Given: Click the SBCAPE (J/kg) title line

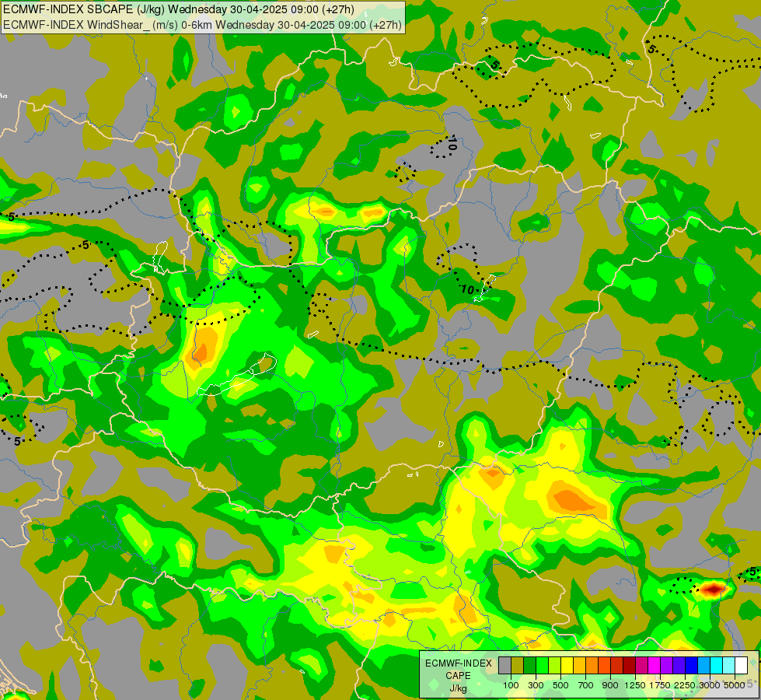Looking at the screenshot, I should click(x=179, y=9).
